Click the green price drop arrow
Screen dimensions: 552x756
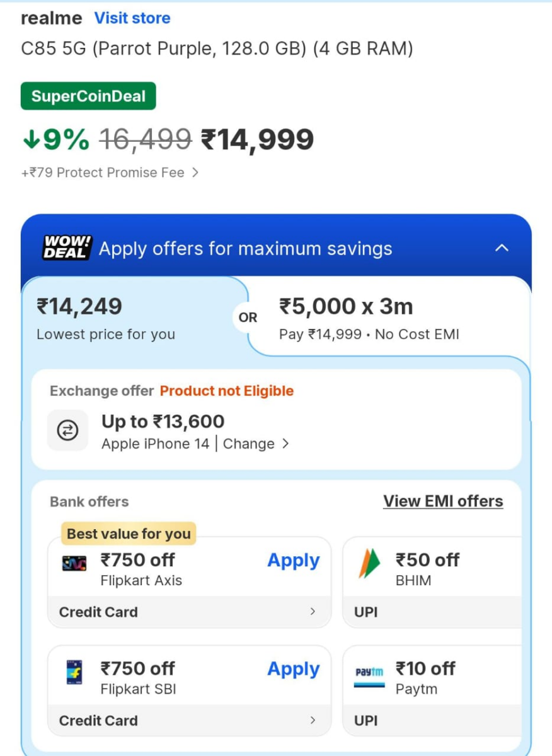coord(31,140)
